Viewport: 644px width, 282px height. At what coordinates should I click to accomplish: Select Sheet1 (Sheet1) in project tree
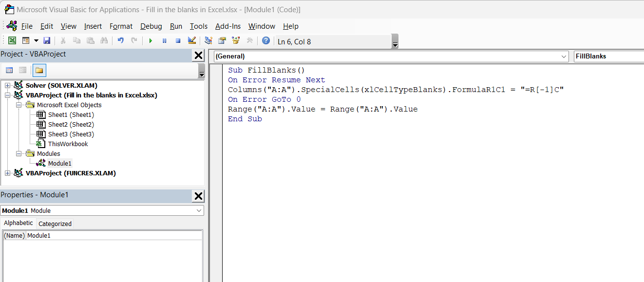71,115
